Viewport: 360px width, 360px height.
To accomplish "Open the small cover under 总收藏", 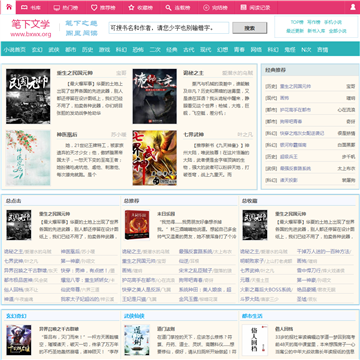I will (255, 225).
